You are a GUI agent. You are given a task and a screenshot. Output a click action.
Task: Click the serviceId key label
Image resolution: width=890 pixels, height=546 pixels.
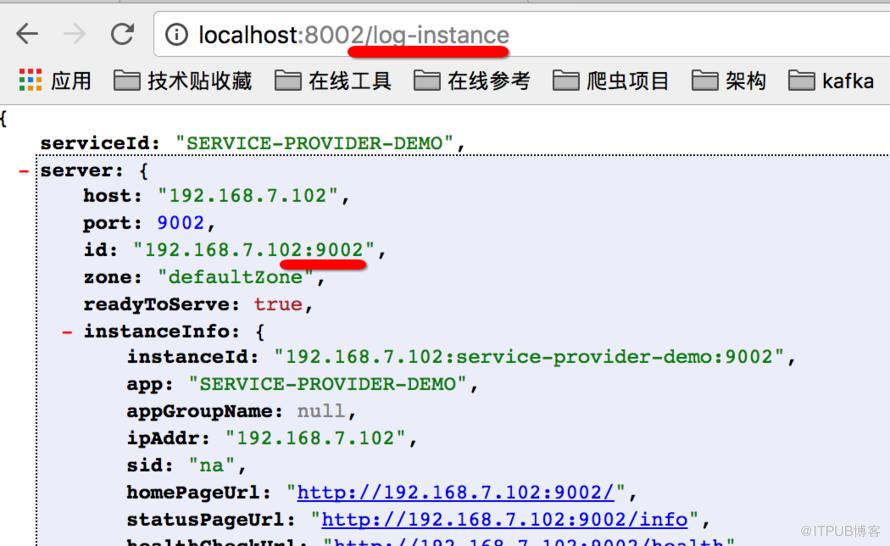[100, 143]
